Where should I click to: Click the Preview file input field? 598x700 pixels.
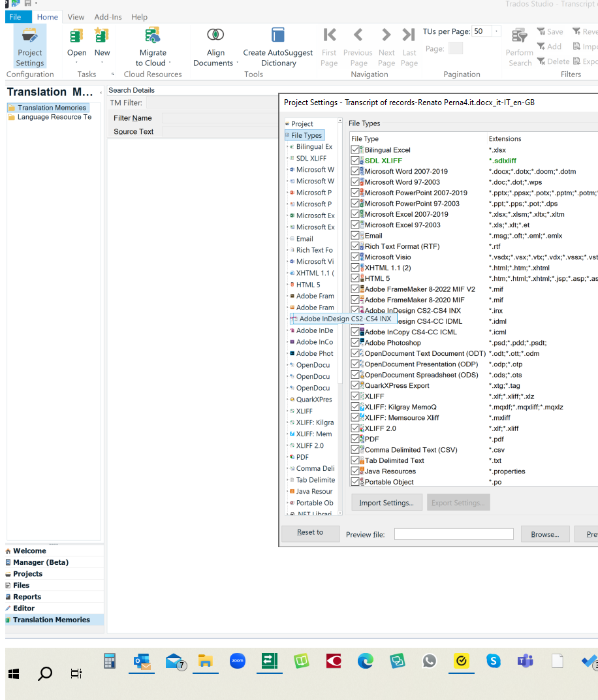tap(454, 534)
